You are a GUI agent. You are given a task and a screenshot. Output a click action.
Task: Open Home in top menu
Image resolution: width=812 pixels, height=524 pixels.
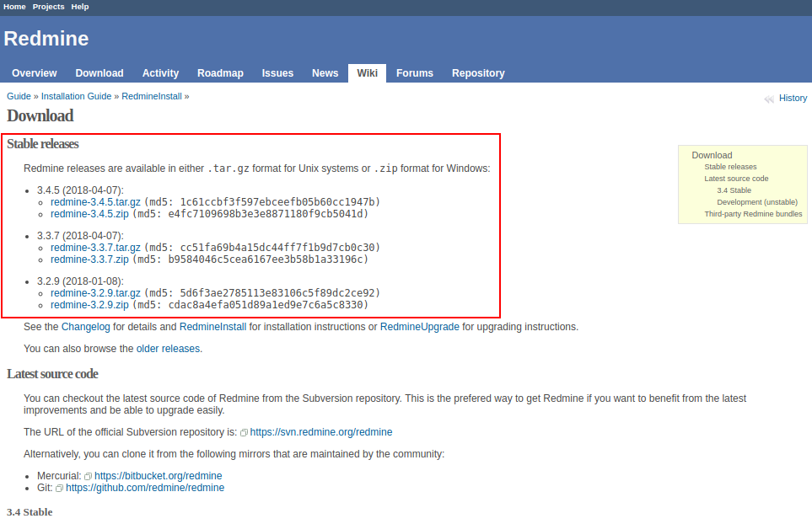pos(14,7)
